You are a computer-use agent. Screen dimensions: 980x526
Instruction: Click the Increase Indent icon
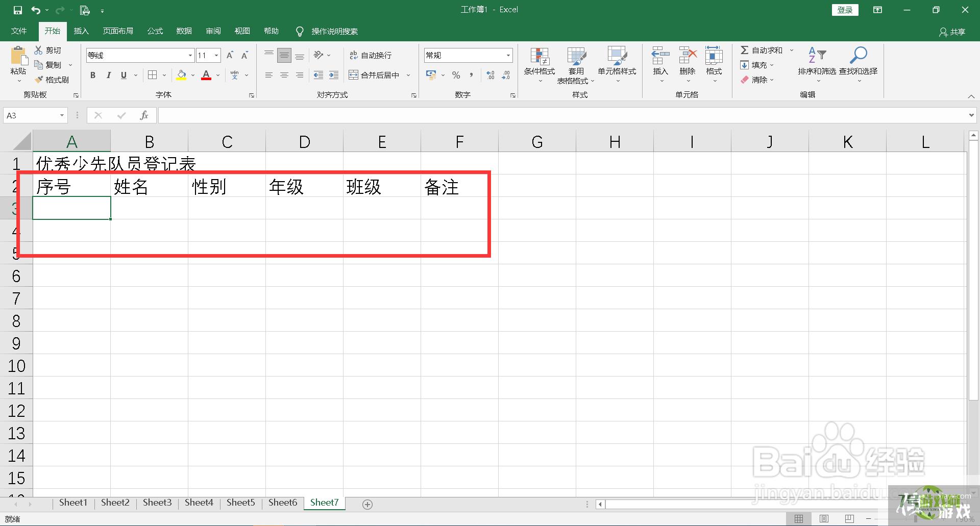coord(334,75)
